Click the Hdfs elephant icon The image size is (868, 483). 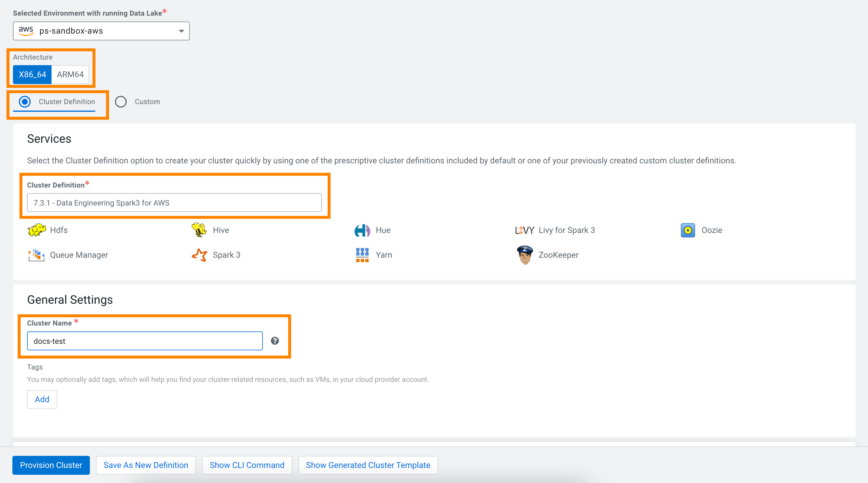pyautogui.click(x=37, y=230)
